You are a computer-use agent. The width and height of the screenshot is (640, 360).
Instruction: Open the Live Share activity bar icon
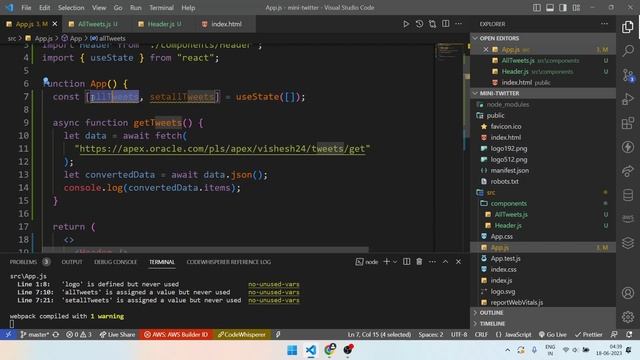pyautogui.click(x=627, y=171)
